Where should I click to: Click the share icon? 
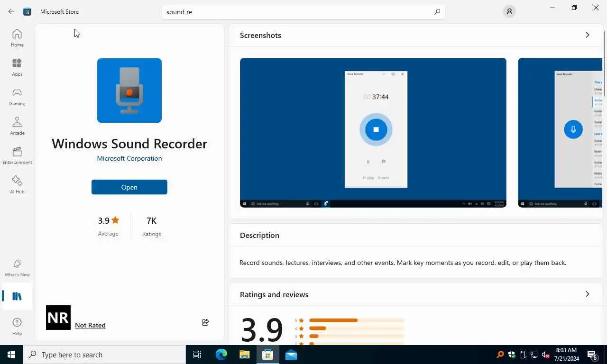pos(205,322)
